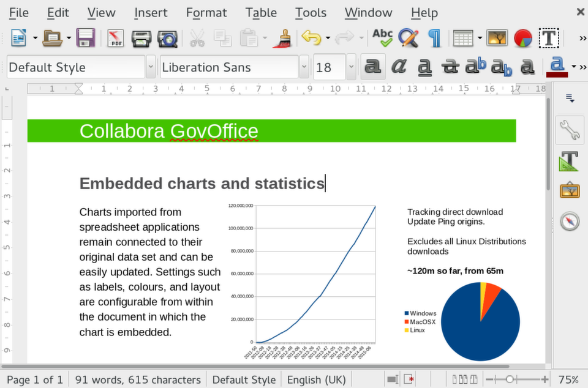Viewport: 588px width, 388px height.
Task: Expand the recent documents dropdown arrow
Action: tap(69, 38)
